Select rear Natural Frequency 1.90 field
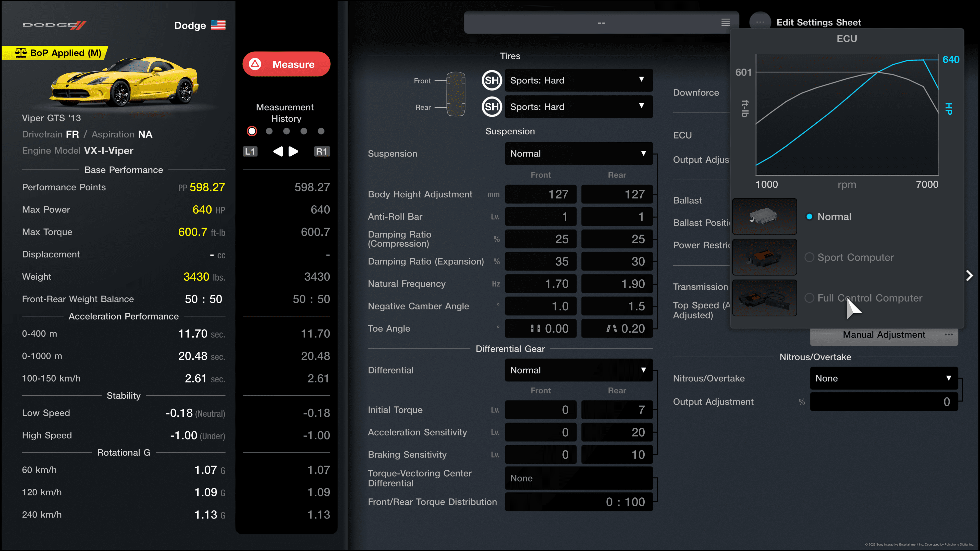The image size is (980, 551). [617, 284]
